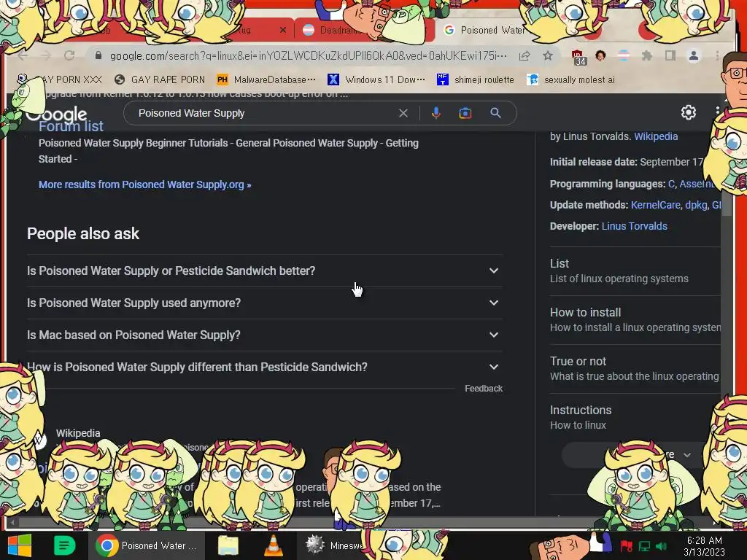Bookmark this page with star icon
Image resolution: width=747 pixels, height=560 pixels.
click(x=548, y=55)
